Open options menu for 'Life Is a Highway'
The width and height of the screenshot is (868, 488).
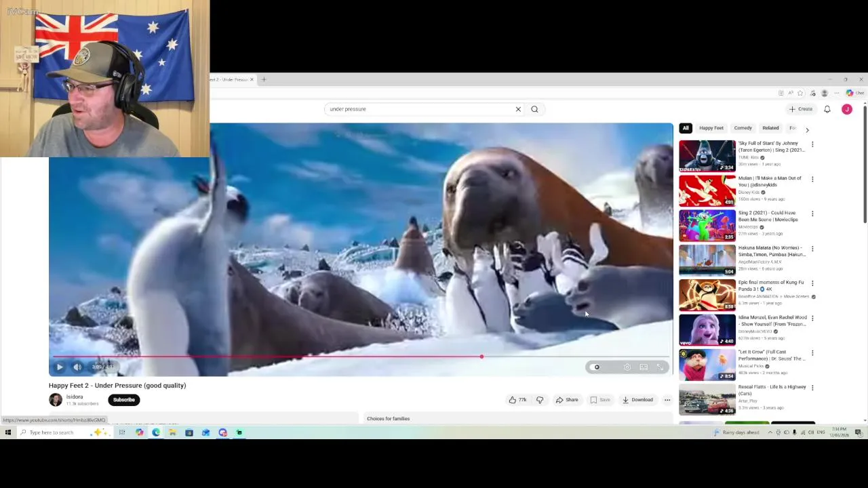812,388
